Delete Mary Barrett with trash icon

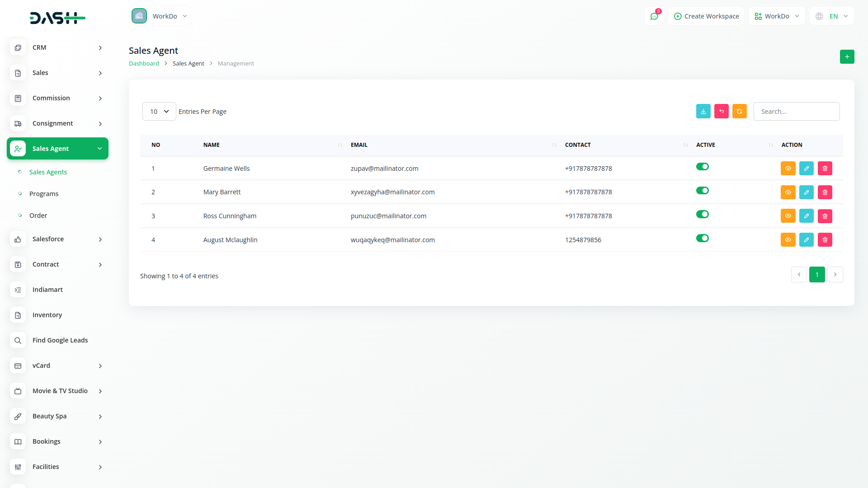[x=825, y=192]
